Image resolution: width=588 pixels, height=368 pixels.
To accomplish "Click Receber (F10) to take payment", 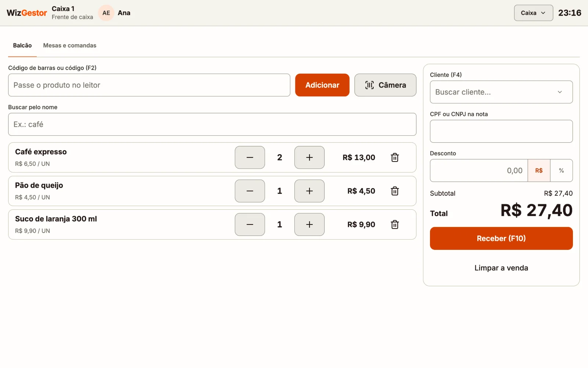I will click(x=501, y=238).
